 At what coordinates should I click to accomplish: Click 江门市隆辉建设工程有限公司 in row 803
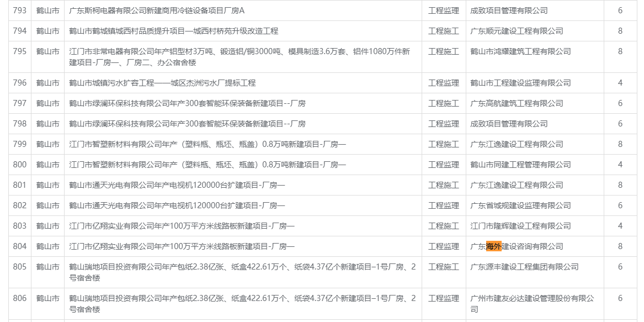click(x=520, y=226)
